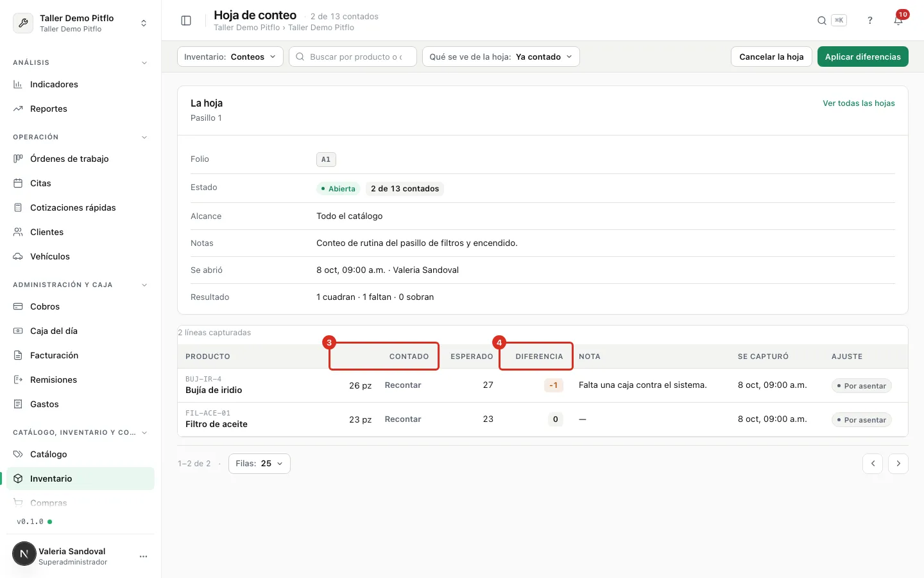Open the help question mark icon
924x578 pixels.
(870, 21)
